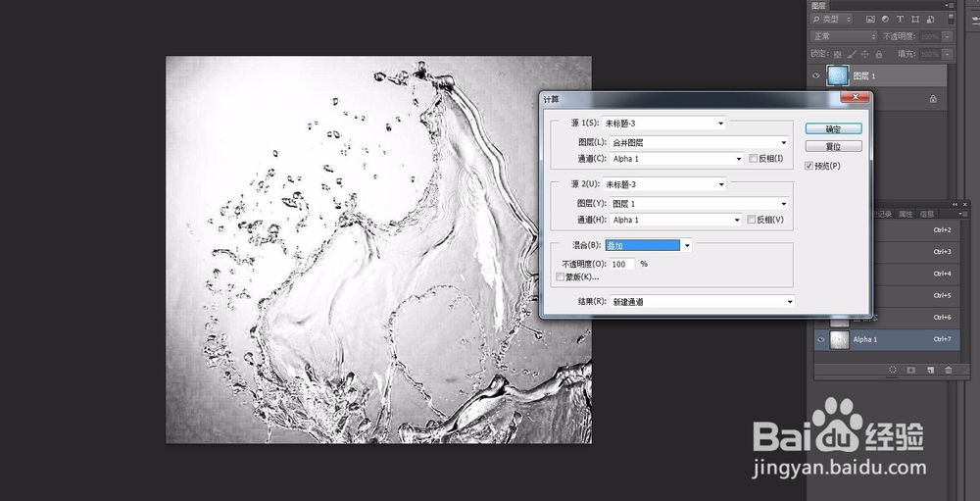Open the layer 填充 fill slider arrow

[x=948, y=55]
